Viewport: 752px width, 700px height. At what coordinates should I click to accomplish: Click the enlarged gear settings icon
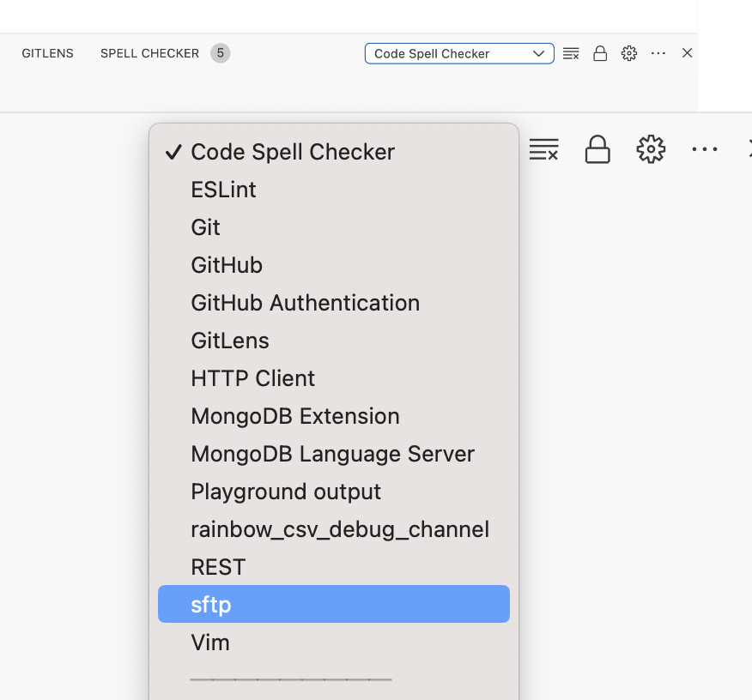click(651, 149)
